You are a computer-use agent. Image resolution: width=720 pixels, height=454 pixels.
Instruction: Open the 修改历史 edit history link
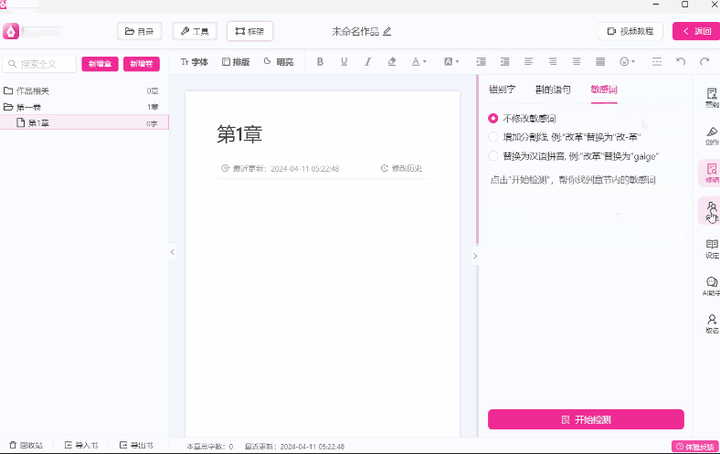click(x=401, y=168)
